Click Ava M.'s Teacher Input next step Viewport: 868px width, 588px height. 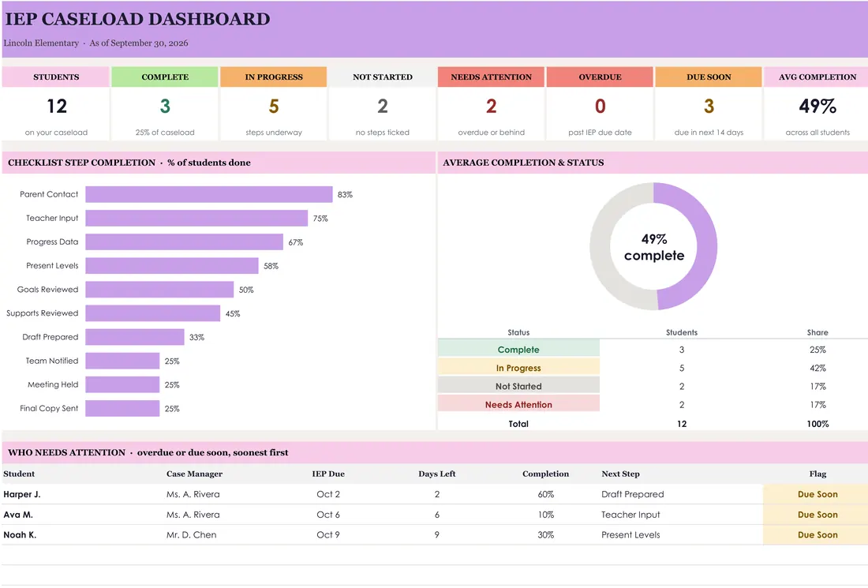(630, 515)
